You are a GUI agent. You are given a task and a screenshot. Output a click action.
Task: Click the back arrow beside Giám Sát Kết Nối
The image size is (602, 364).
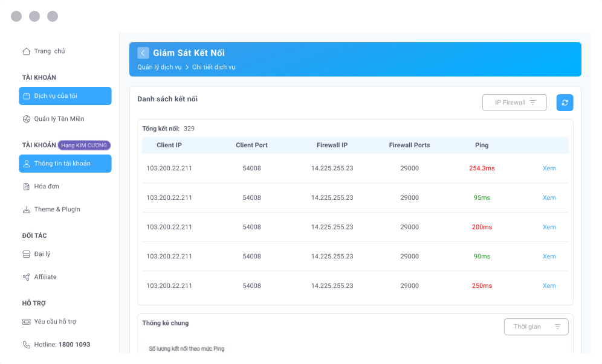tap(143, 53)
